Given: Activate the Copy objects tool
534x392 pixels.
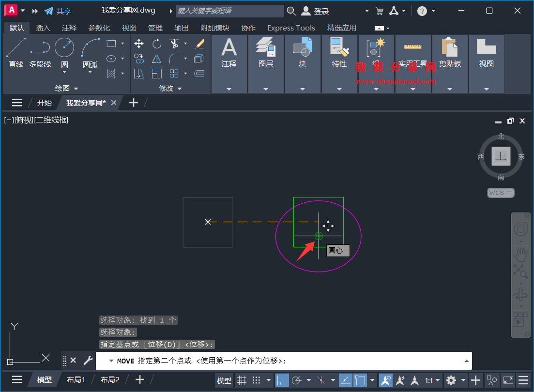Looking at the screenshot, I should pyautogui.click(x=138, y=59).
